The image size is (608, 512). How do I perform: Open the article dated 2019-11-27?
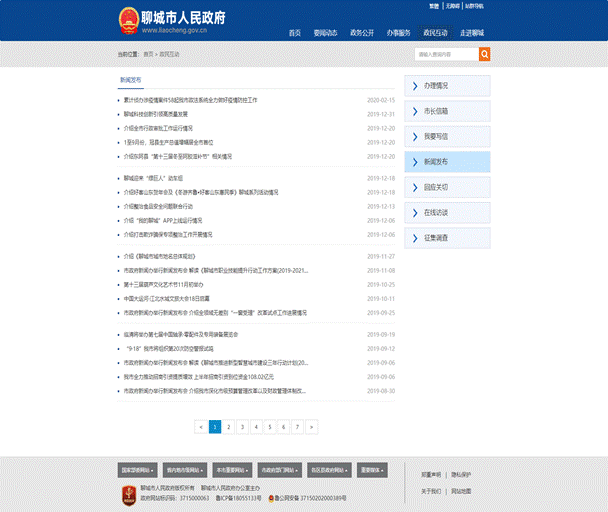[x=159, y=256]
